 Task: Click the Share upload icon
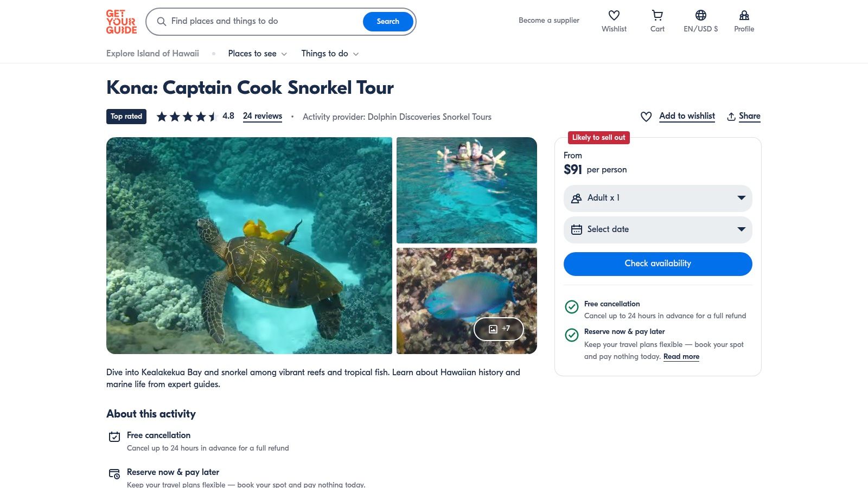click(x=731, y=117)
